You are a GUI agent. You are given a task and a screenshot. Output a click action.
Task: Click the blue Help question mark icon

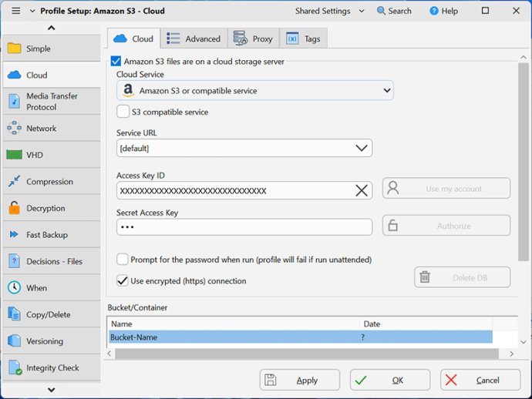(x=434, y=11)
